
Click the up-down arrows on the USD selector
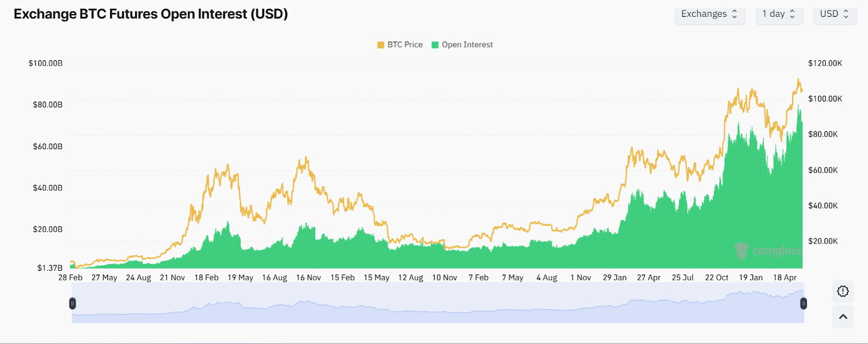(x=846, y=14)
